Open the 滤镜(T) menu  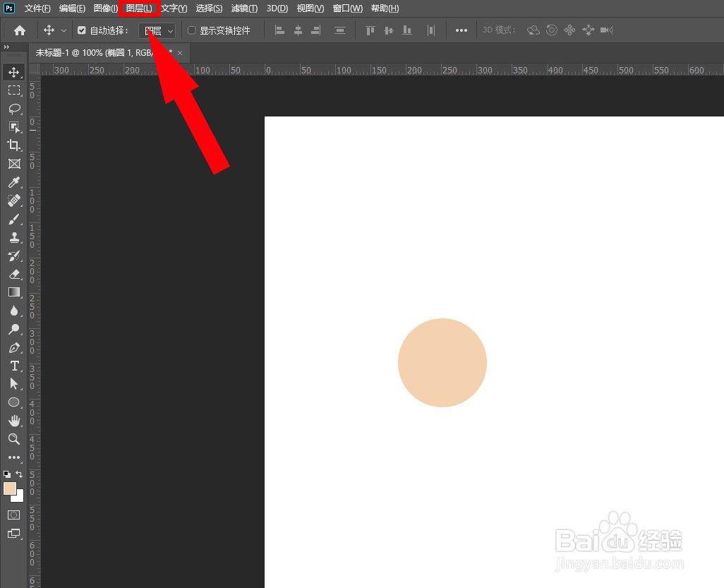coord(244,8)
